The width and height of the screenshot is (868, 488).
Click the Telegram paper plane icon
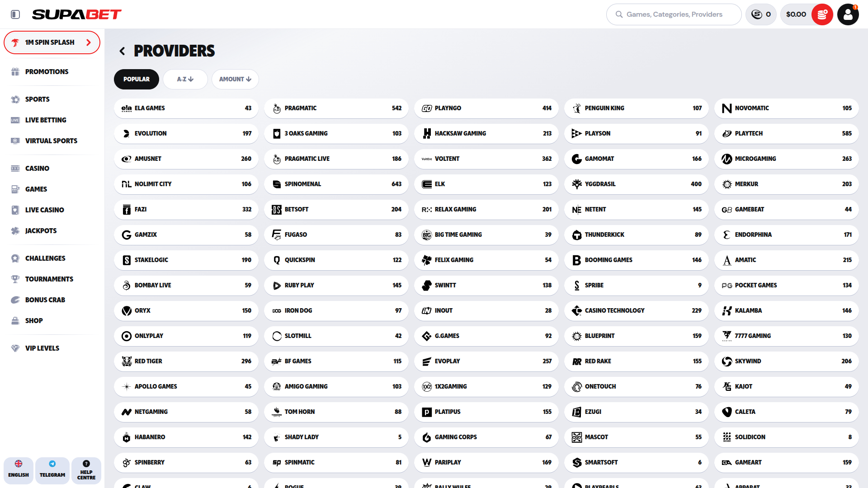click(x=52, y=464)
